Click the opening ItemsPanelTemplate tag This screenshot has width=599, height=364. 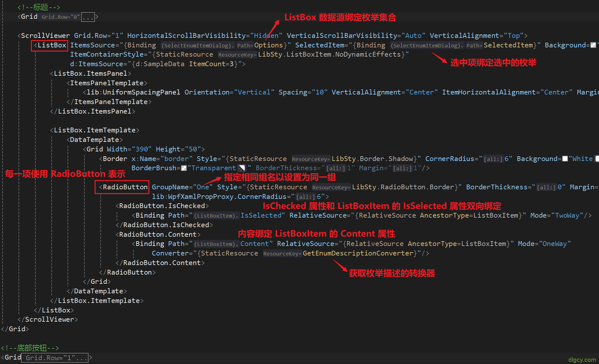pyautogui.click(x=107, y=83)
